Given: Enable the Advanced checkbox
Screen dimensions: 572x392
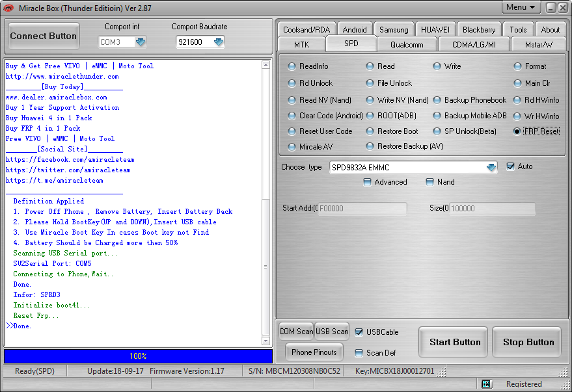Looking at the screenshot, I should click(x=368, y=182).
